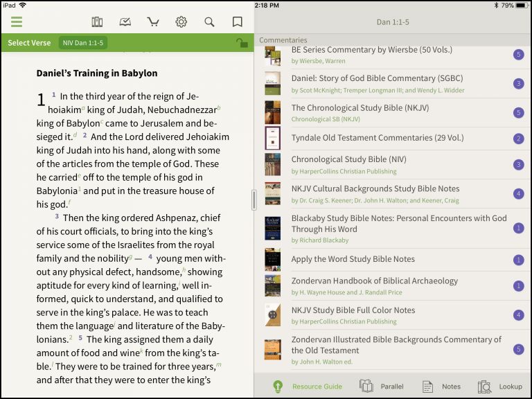Viewport: 532px width, 399px height.
Task: Tap the Zondervan Illustrated Backgrounds cover
Action: 272,349
